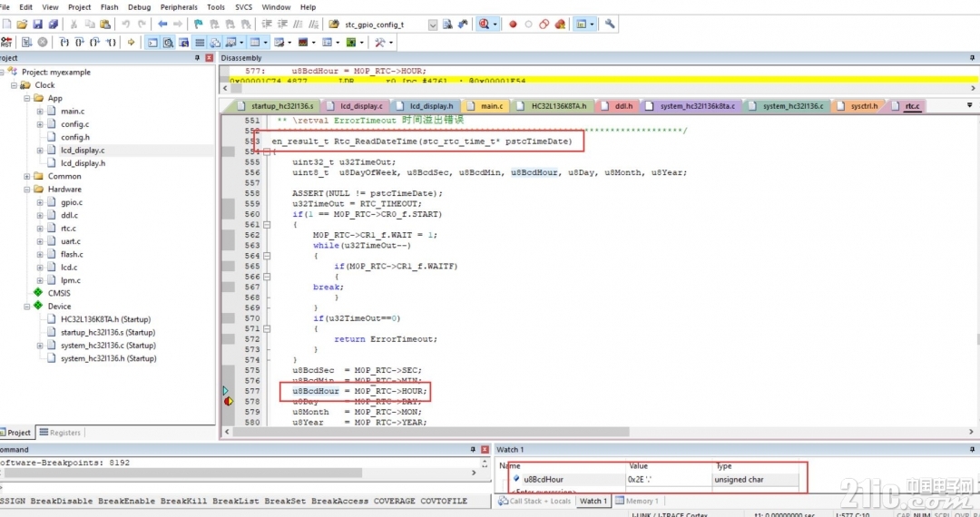Navigate backwards with the blue left arrow
Image resolution: width=980 pixels, height=517 pixels.
pyautogui.click(x=162, y=24)
